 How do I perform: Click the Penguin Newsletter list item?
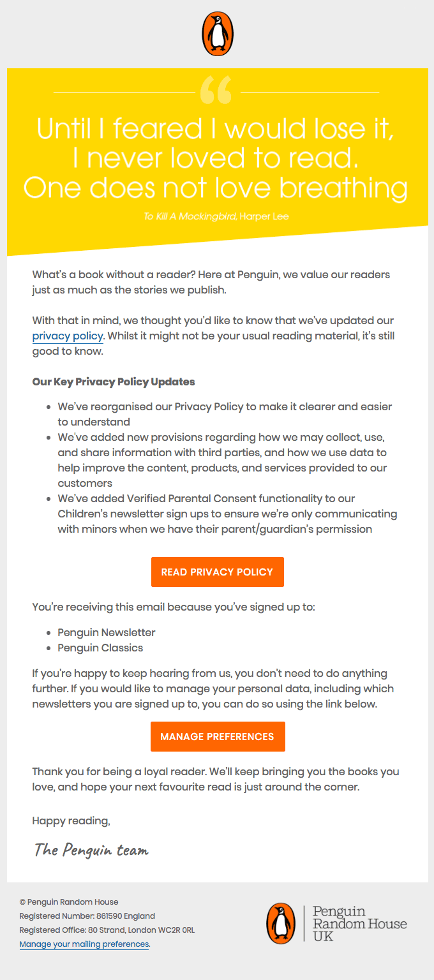tap(107, 632)
